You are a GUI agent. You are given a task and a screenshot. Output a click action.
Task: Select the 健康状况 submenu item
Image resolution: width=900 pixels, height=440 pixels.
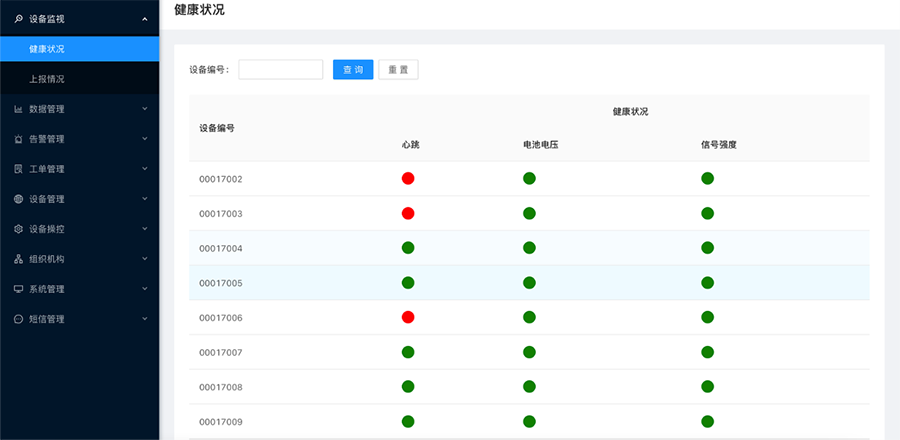pos(79,49)
